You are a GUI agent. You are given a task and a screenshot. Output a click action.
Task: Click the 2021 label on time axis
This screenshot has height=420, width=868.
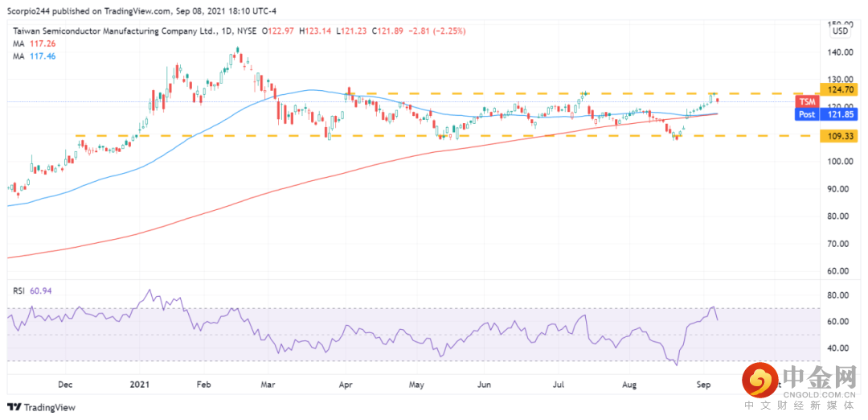139,384
